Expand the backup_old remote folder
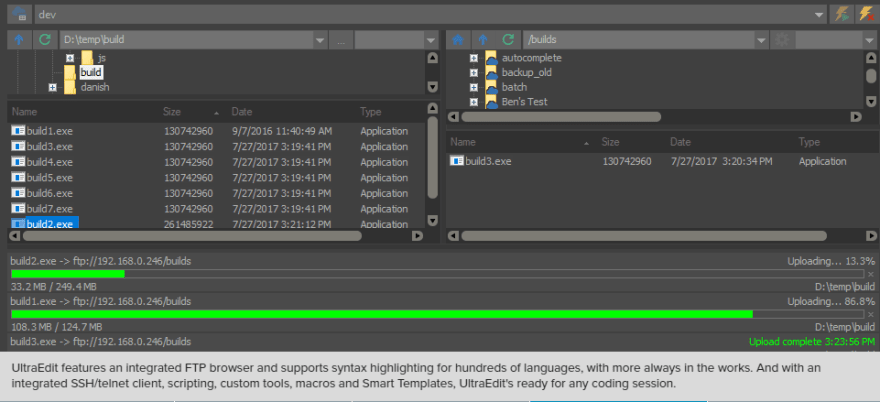This screenshot has width=880, height=402. (x=473, y=72)
